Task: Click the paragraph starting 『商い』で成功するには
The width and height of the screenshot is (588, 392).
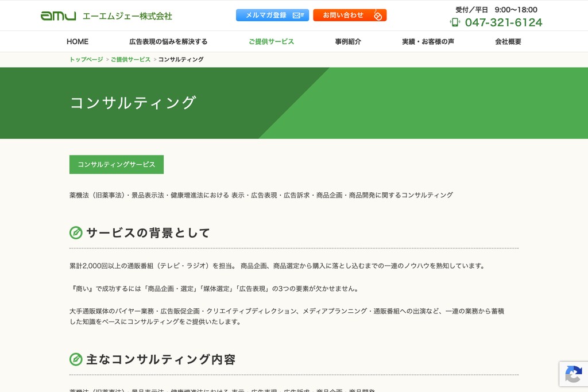Action: tap(215, 289)
